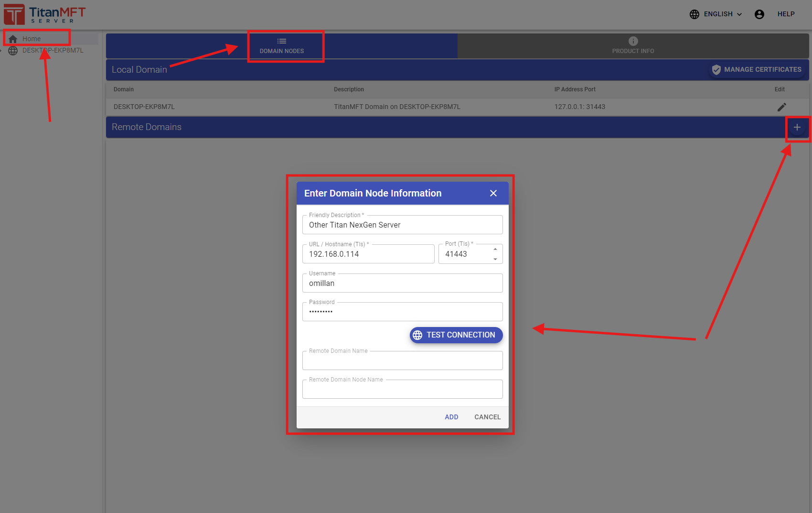Viewport: 812px width, 513px height.
Task: Add a remote domain with plus icon
Action: click(797, 127)
